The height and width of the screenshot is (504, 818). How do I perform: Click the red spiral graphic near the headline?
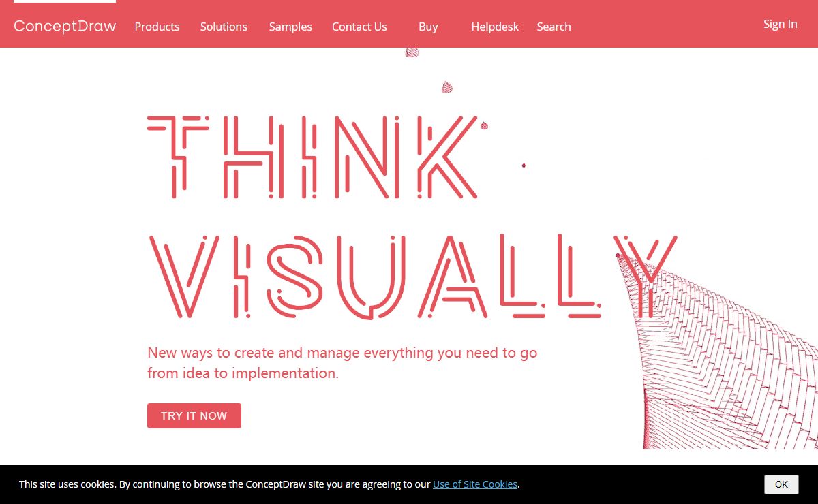(447, 87)
